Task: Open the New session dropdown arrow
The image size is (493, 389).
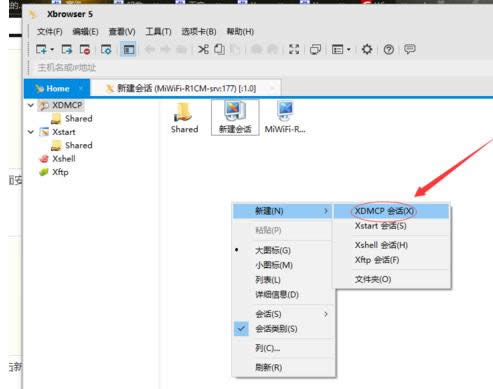Action: (52, 50)
